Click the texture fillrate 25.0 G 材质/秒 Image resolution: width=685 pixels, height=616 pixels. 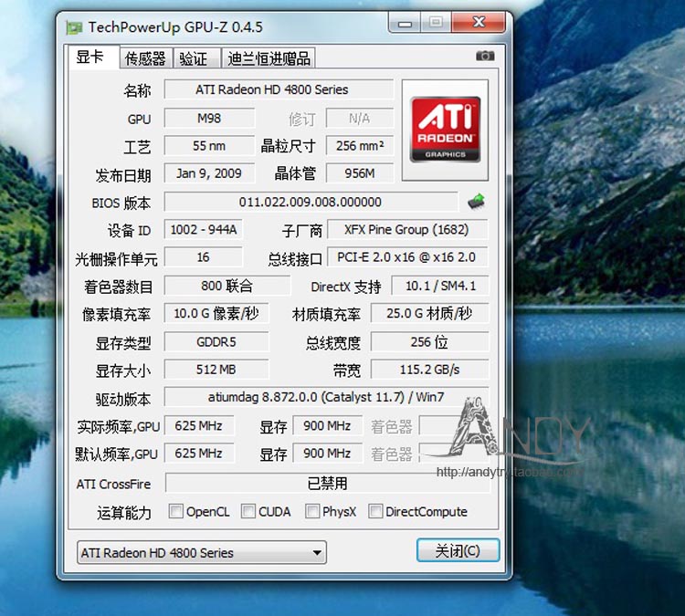[x=429, y=313]
